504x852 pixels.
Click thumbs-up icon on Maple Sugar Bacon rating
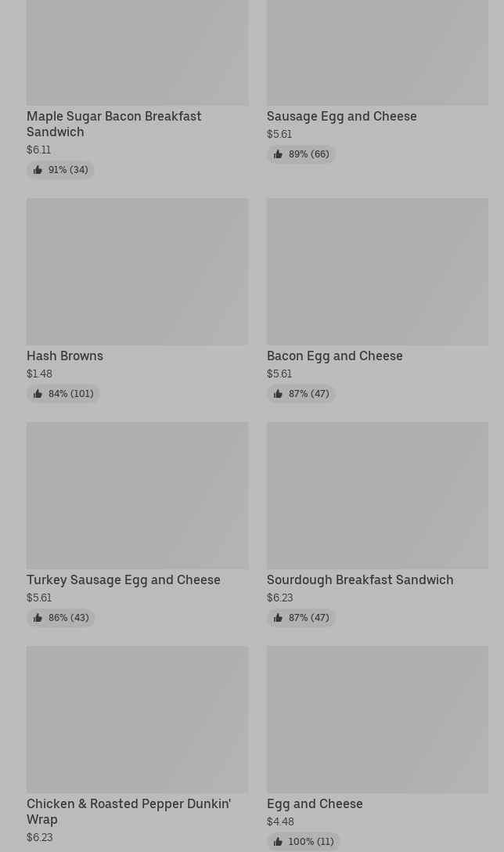point(38,170)
